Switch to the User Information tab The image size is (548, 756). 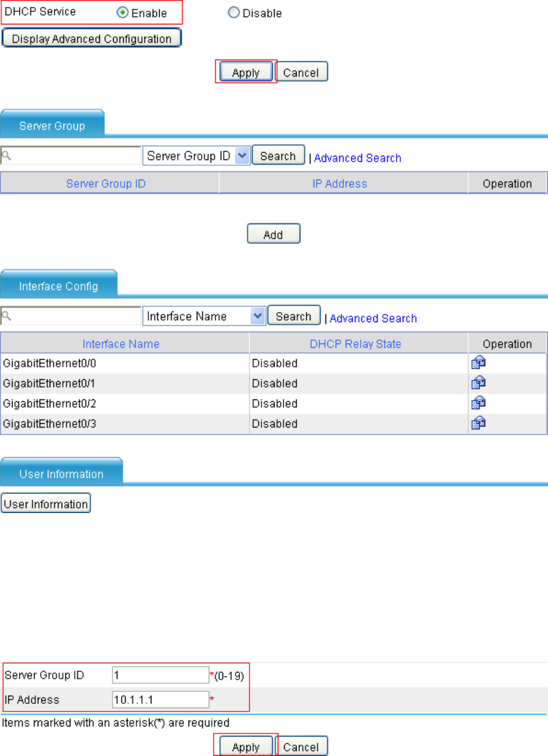(x=61, y=474)
